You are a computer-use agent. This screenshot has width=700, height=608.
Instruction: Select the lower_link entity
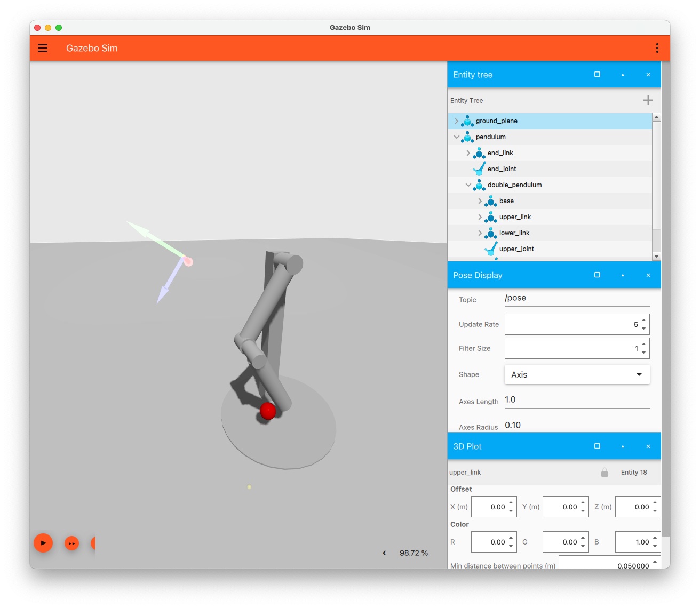[515, 233]
